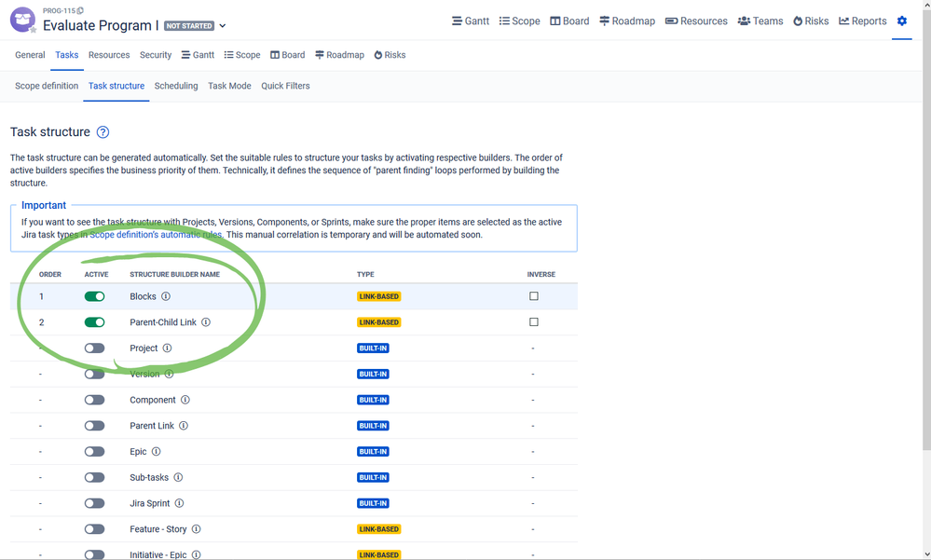931x560 pixels.
Task: Show info for Jira Sprint builder
Action: [x=179, y=503]
